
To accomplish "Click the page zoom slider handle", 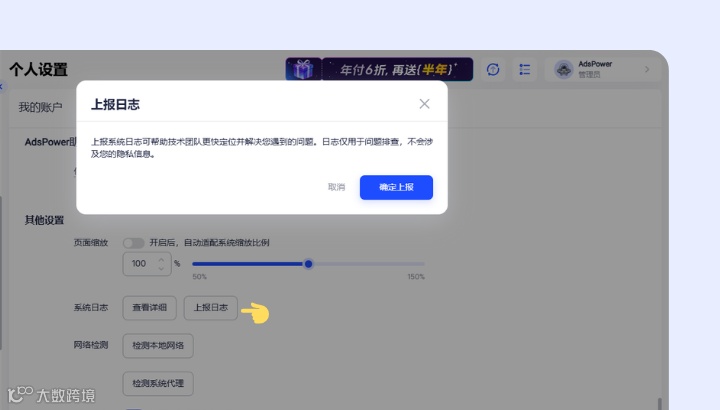I will pyautogui.click(x=309, y=264).
